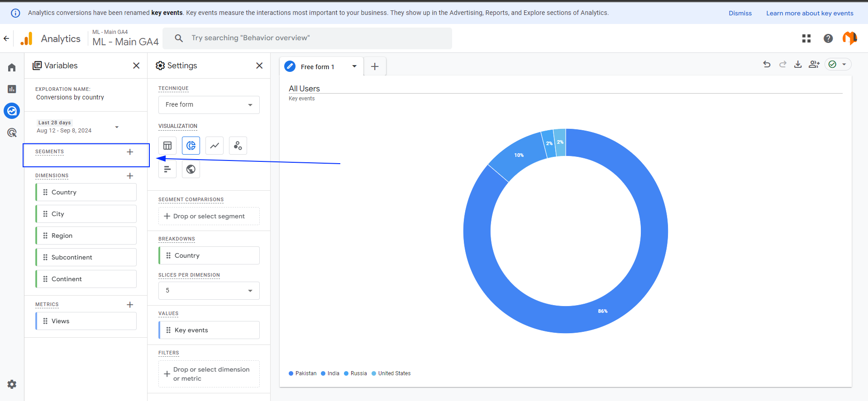
Task: Select the Views metric chip
Action: click(86, 321)
